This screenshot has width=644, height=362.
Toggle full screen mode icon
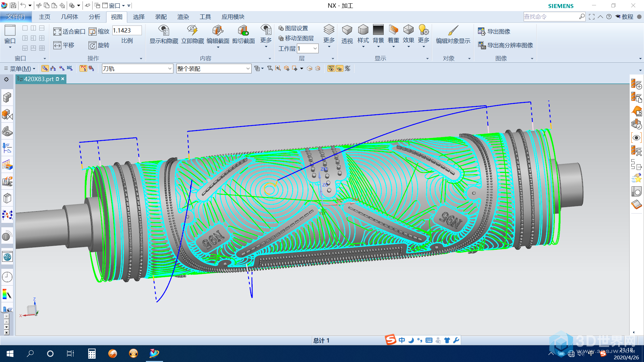592,17
